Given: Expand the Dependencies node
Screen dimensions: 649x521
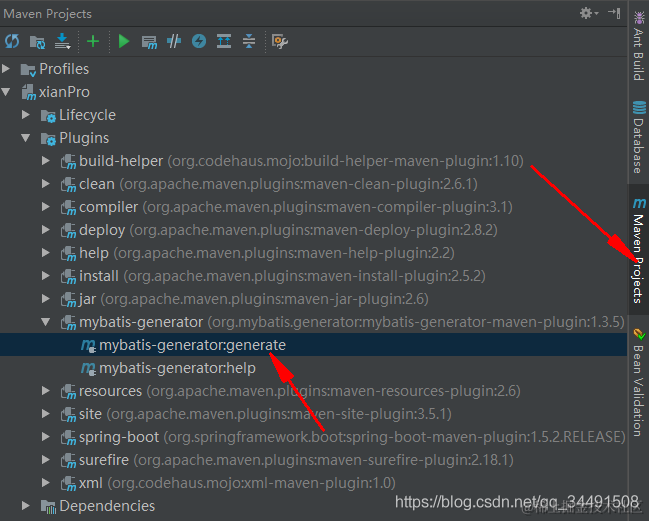Looking at the screenshot, I should [26, 506].
